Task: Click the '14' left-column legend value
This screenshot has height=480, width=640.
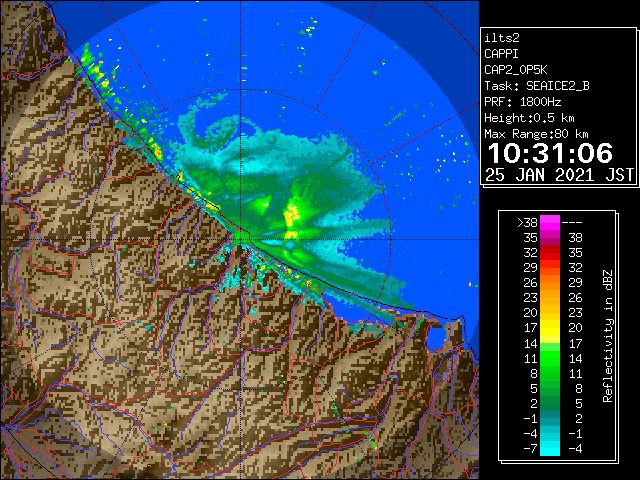Action: coord(531,343)
